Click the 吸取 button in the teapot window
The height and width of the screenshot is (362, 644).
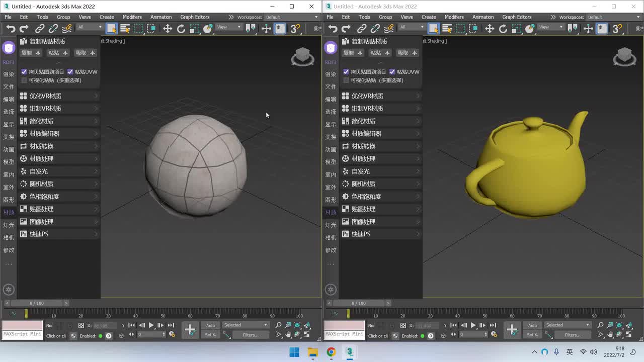pos(407,53)
